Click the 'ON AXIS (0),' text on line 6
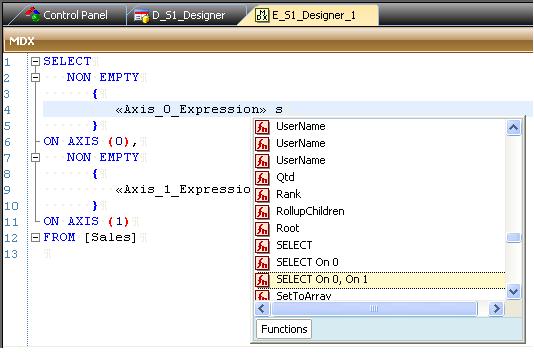The height and width of the screenshot is (360, 534). (x=90, y=141)
